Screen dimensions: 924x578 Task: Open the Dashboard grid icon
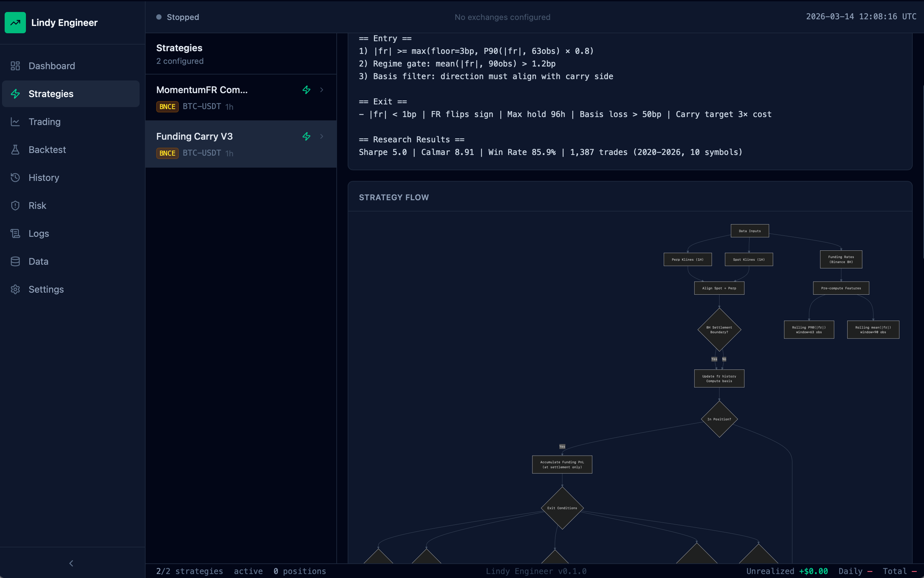(x=15, y=66)
